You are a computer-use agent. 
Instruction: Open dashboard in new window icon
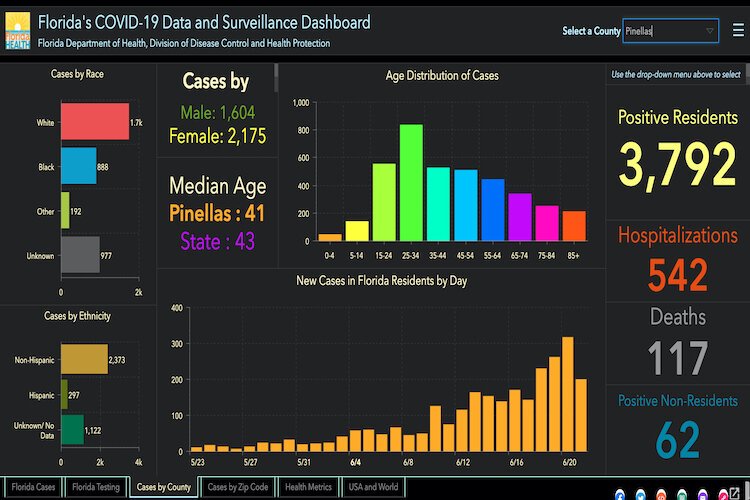(x=734, y=493)
